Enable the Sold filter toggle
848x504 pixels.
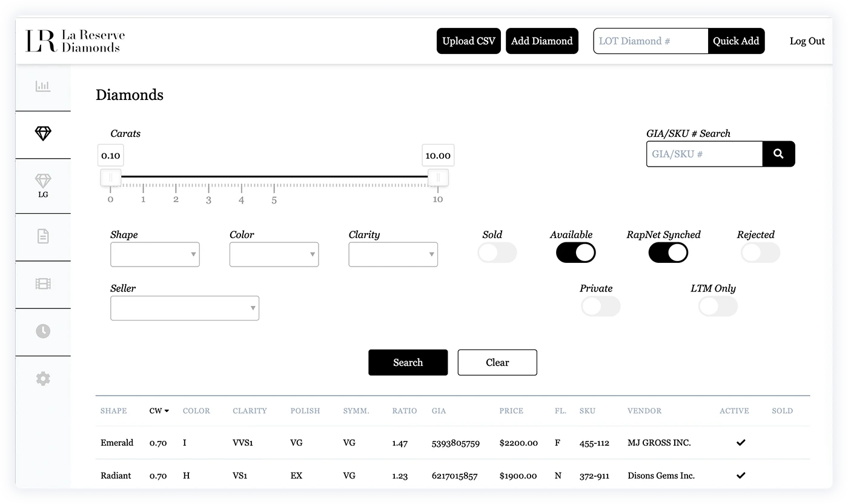coord(497,253)
